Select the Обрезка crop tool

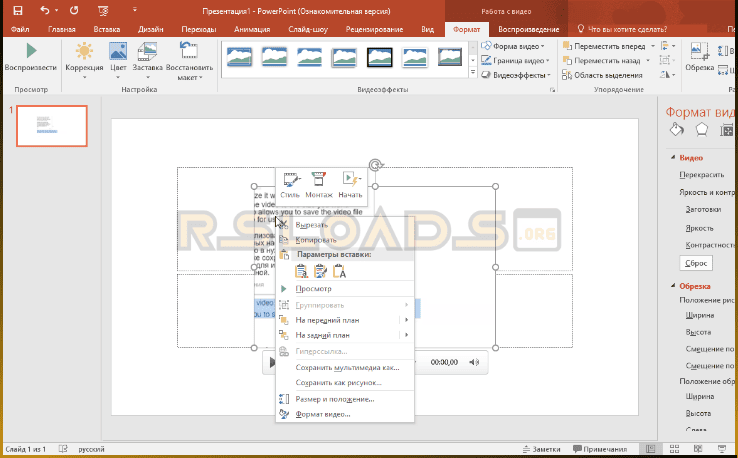pos(699,57)
